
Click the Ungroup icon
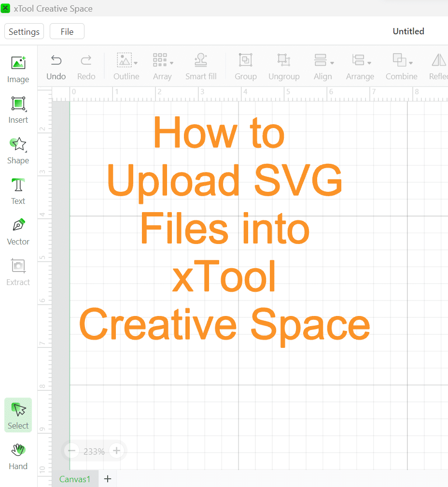click(x=284, y=60)
